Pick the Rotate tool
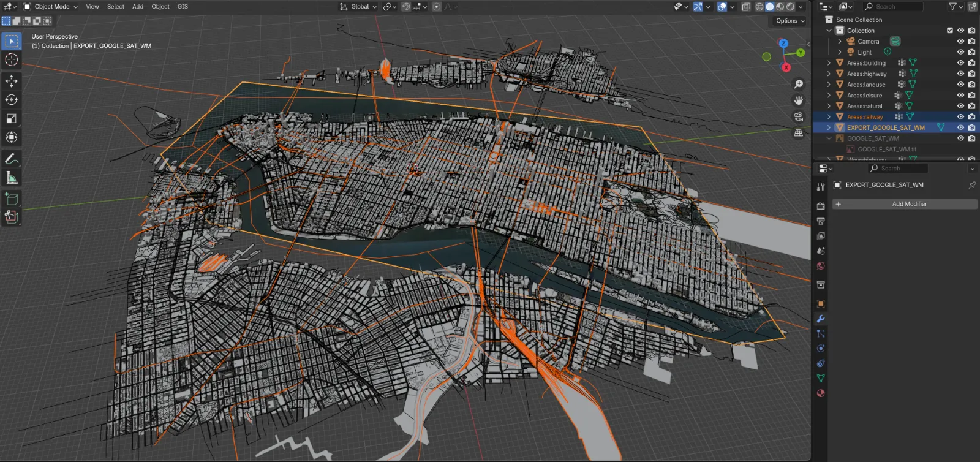The height and width of the screenshot is (462, 980). pos(12,99)
